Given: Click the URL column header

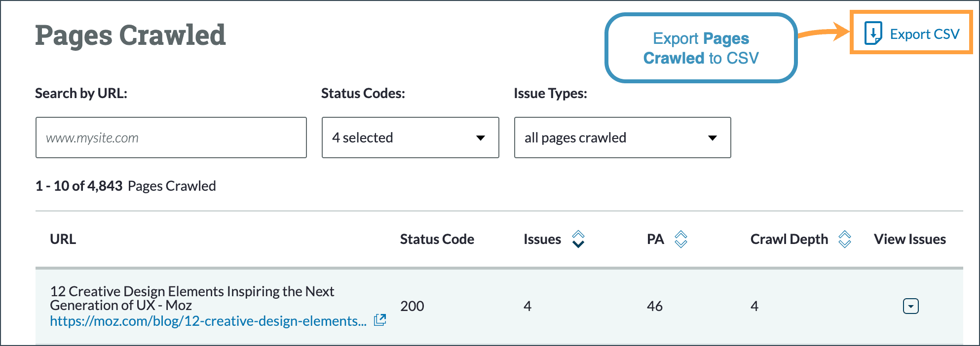Looking at the screenshot, I should 63,240.
